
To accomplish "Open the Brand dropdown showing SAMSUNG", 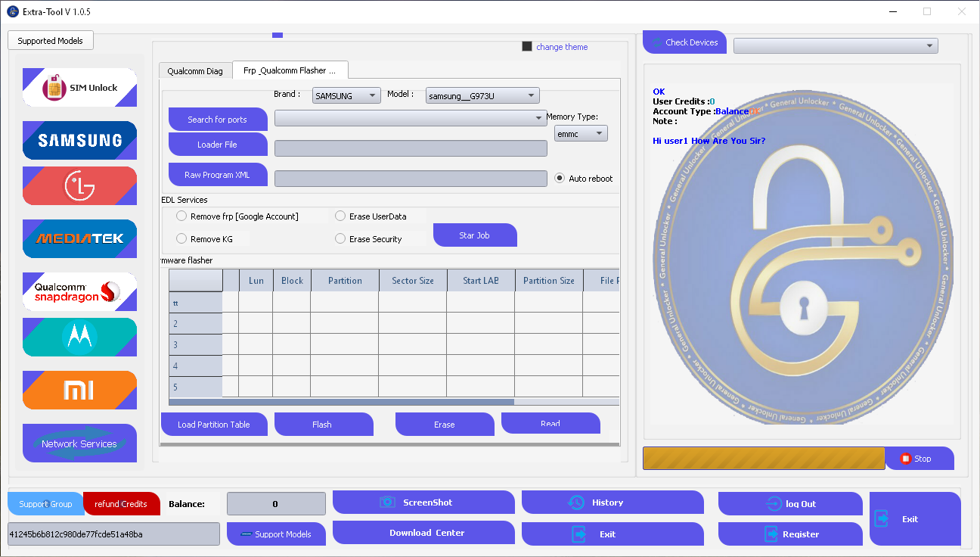I will (346, 95).
